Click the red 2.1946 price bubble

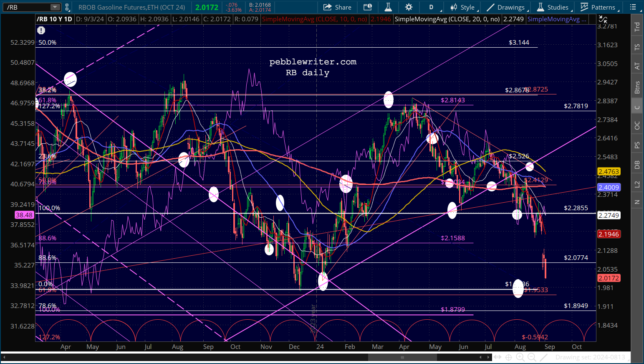pyautogui.click(x=609, y=234)
